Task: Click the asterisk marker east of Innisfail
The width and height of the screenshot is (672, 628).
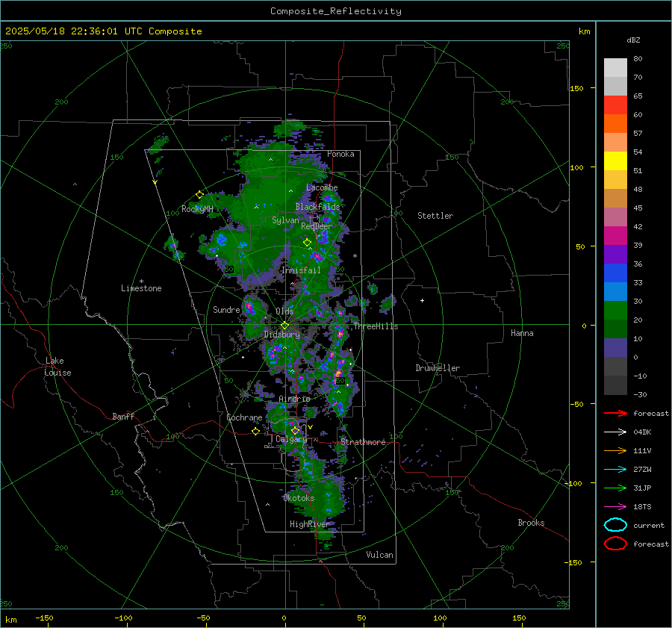Action: click(355, 256)
